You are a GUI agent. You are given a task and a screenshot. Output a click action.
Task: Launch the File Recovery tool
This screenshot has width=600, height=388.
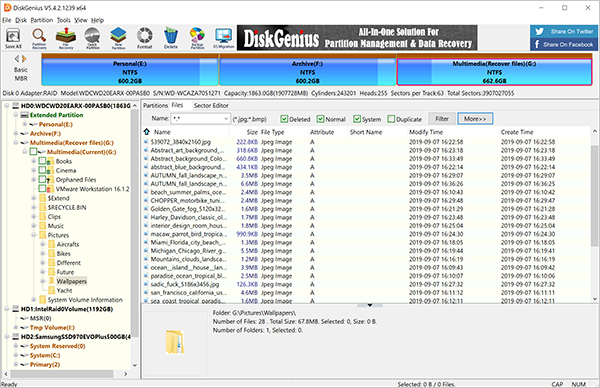[x=66, y=38]
